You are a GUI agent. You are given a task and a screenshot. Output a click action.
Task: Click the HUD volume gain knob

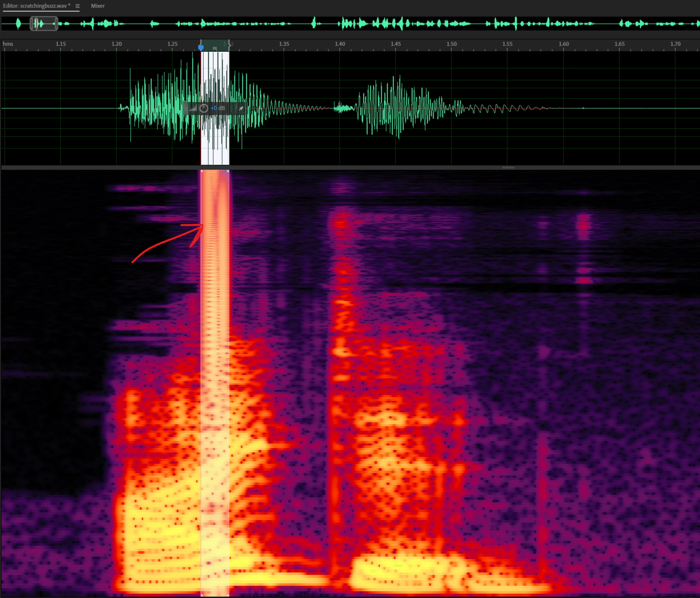(204, 108)
